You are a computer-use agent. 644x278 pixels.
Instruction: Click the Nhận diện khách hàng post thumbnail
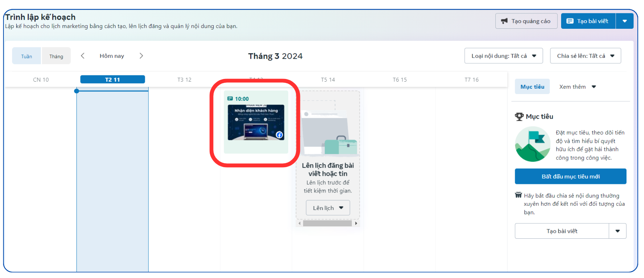(256, 122)
